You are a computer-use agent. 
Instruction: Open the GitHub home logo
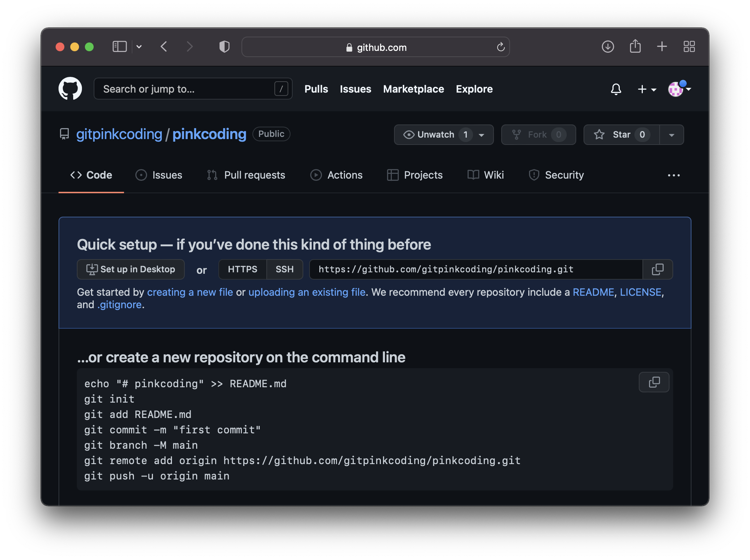[x=70, y=89]
